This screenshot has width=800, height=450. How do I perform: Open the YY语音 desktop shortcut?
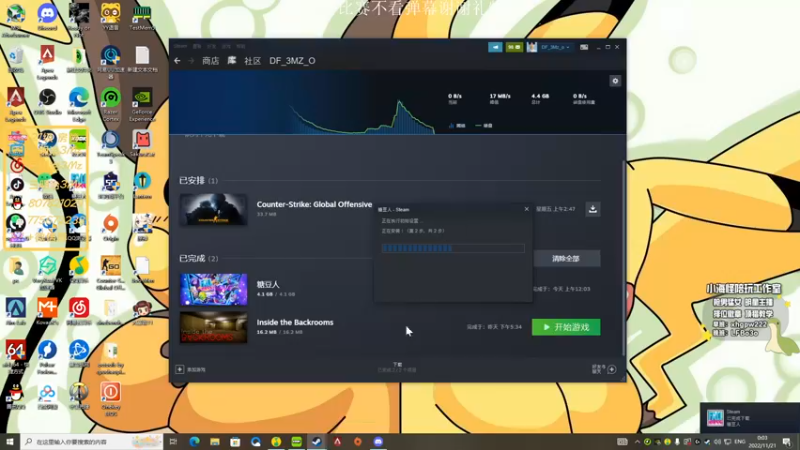(110, 17)
